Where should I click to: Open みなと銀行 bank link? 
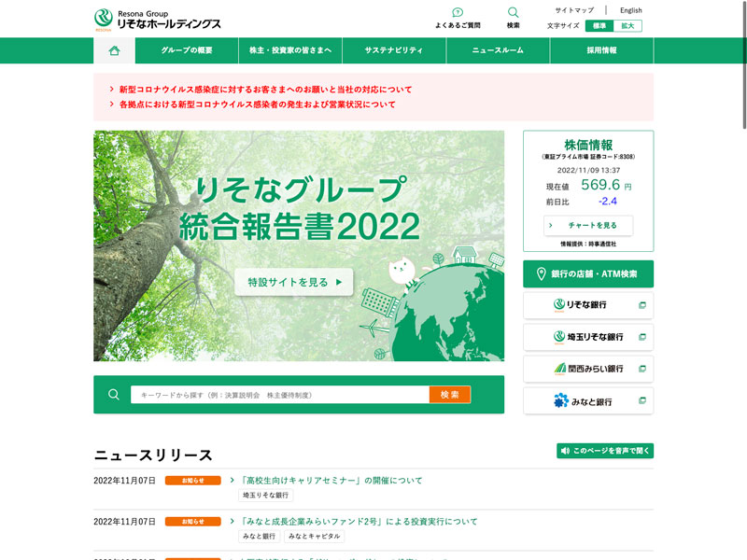click(x=587, y=401)
